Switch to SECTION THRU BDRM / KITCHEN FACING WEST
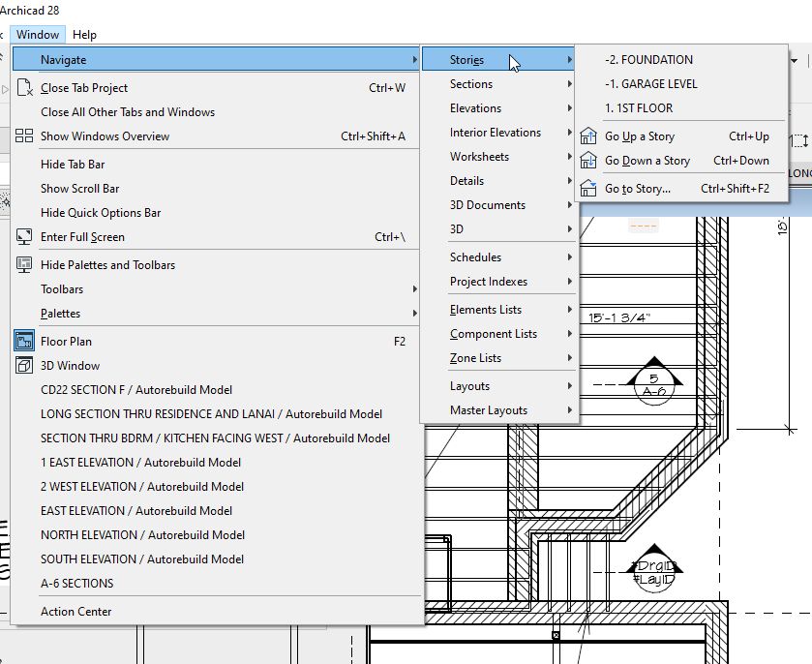 (x=216, y=438)
